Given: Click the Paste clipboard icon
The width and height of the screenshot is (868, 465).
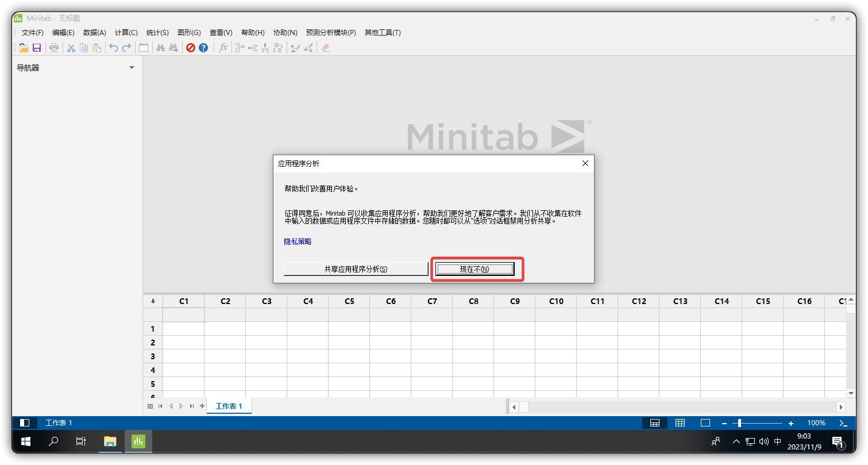Looking at the screenshot, I should [97, 48].
